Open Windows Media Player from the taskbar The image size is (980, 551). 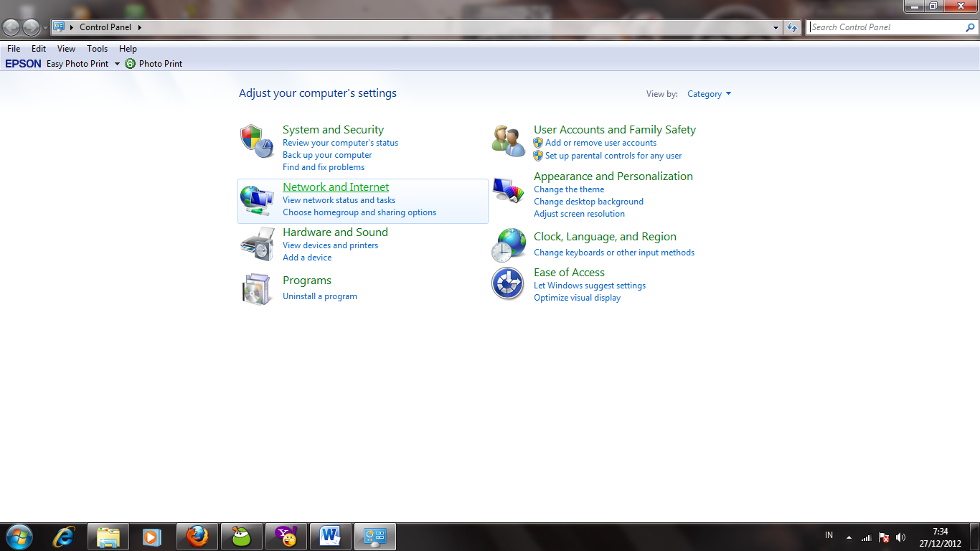152,536
